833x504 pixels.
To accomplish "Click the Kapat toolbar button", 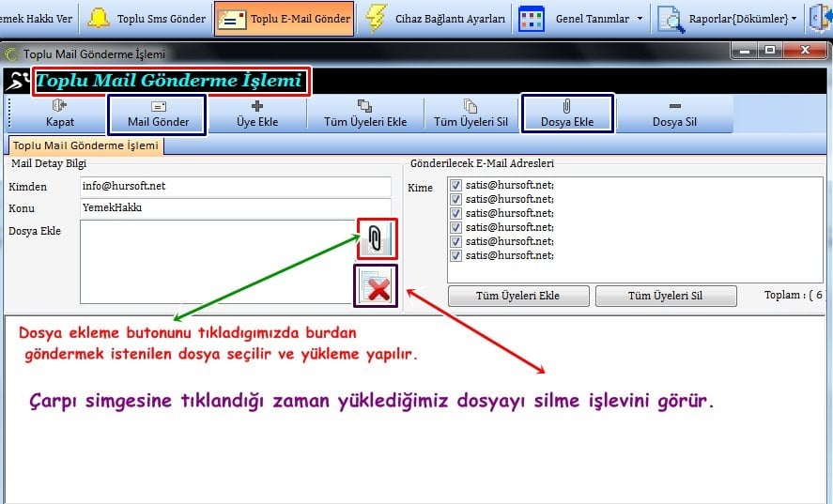I will click(x=59, y=114).
